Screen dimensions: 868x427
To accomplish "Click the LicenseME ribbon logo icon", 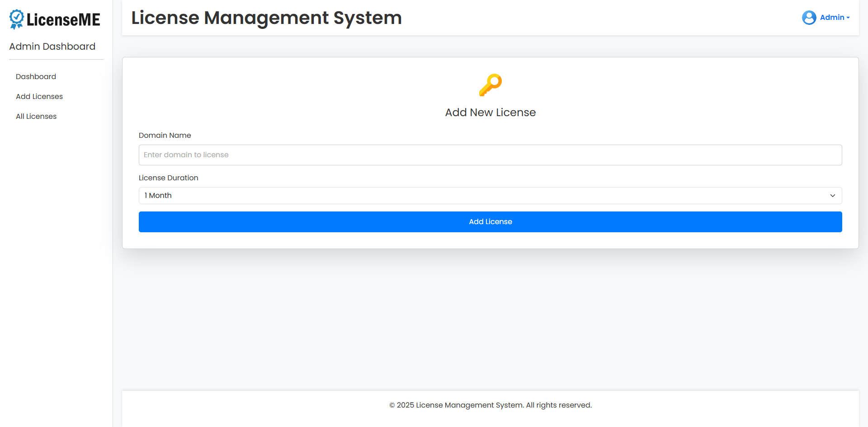I will point(16,19).
